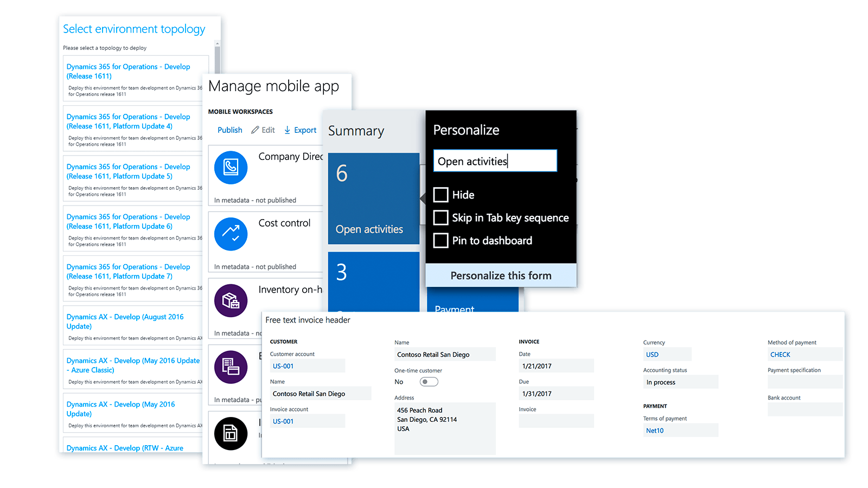Enable the Hide checkbox
The height and width of the screenshot is (488, 868).
click(x=441, y=195)
